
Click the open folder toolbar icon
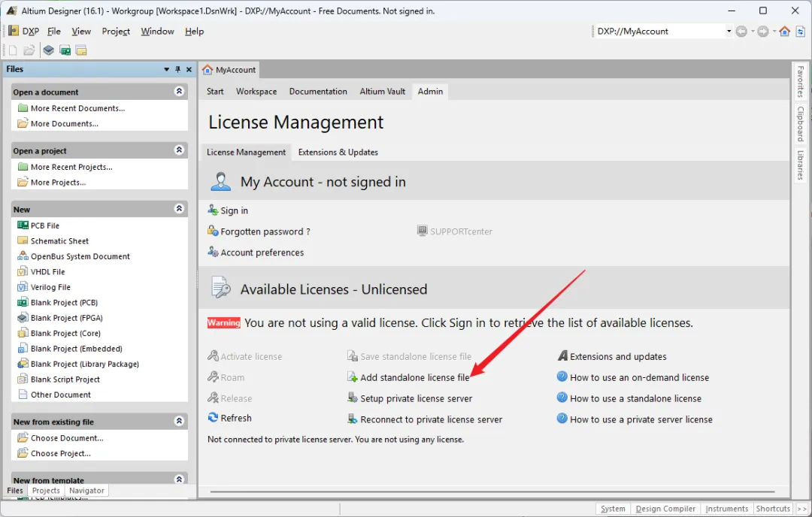[29, 50]
